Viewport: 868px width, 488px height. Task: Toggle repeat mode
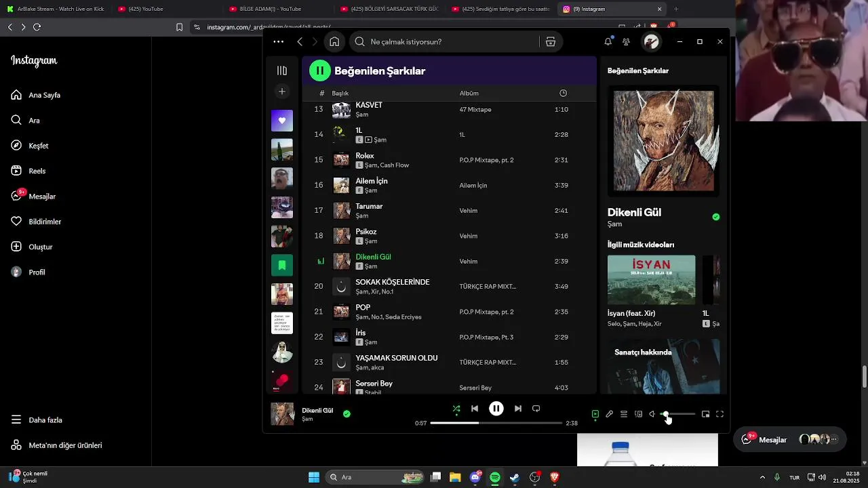pos(536,409)
